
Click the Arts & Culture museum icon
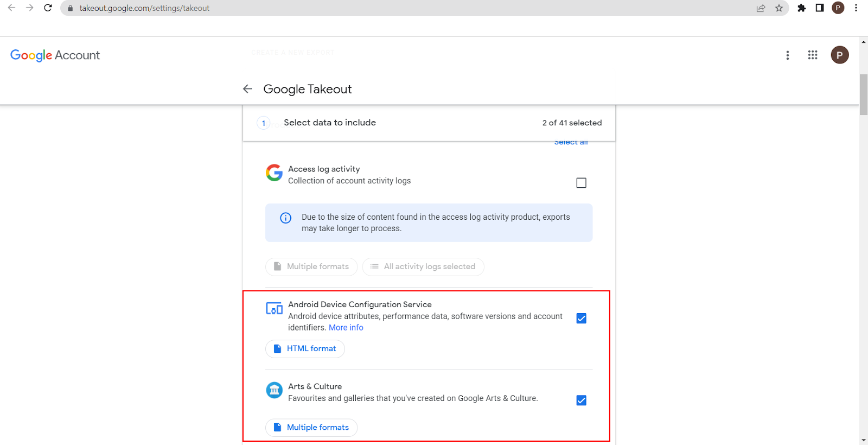(274, 390)
